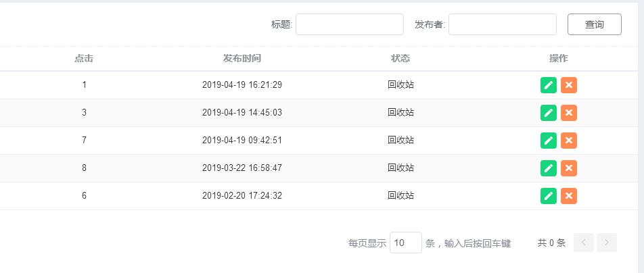Viewport: 644px width, 273px height.
Task: Click the 操作 column header
Action: click(x=559, y=58)
